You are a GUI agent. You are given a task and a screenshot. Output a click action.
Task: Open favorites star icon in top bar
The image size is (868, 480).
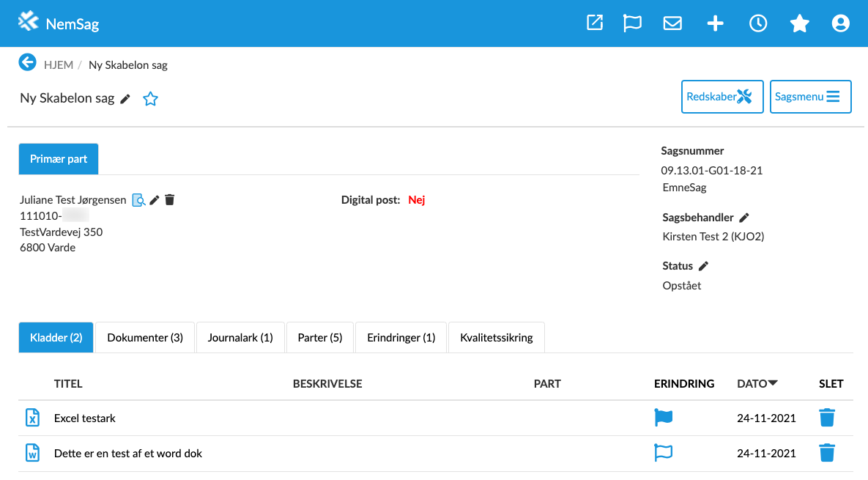tap(799, 24)
